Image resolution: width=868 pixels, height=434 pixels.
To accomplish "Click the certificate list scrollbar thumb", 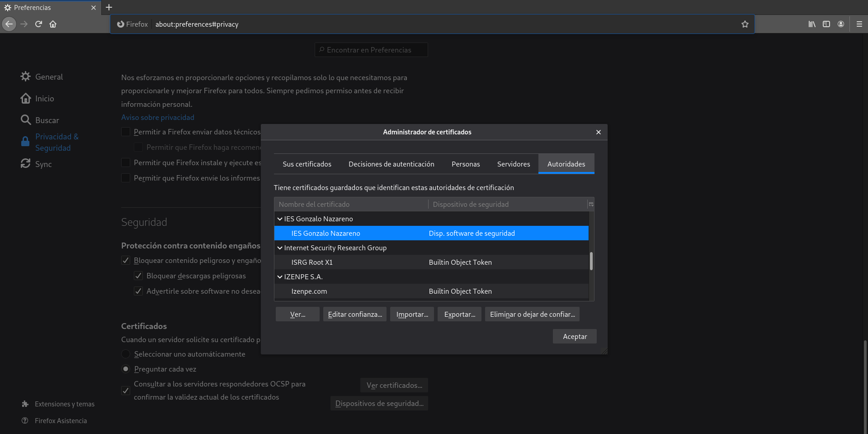I will (591, 261).
